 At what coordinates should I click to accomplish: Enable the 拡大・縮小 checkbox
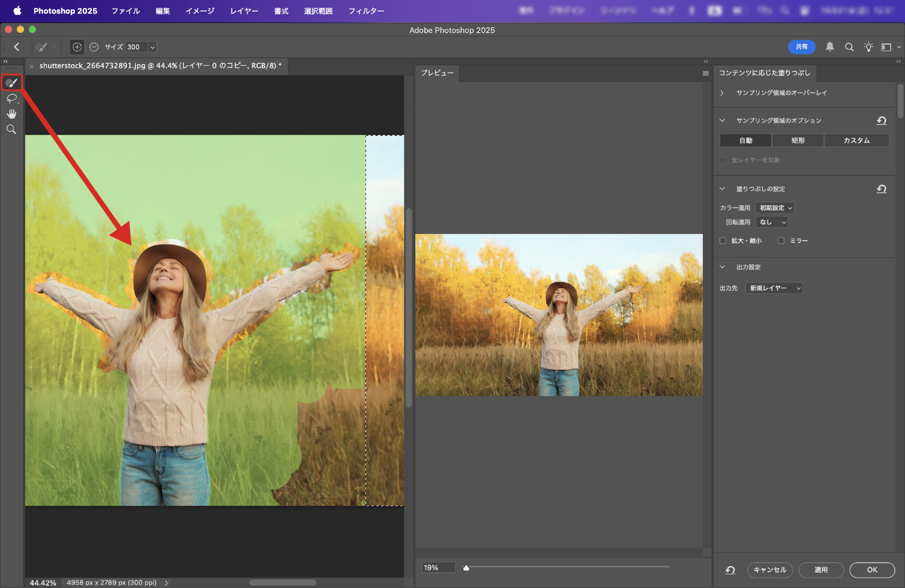(723, 241)
